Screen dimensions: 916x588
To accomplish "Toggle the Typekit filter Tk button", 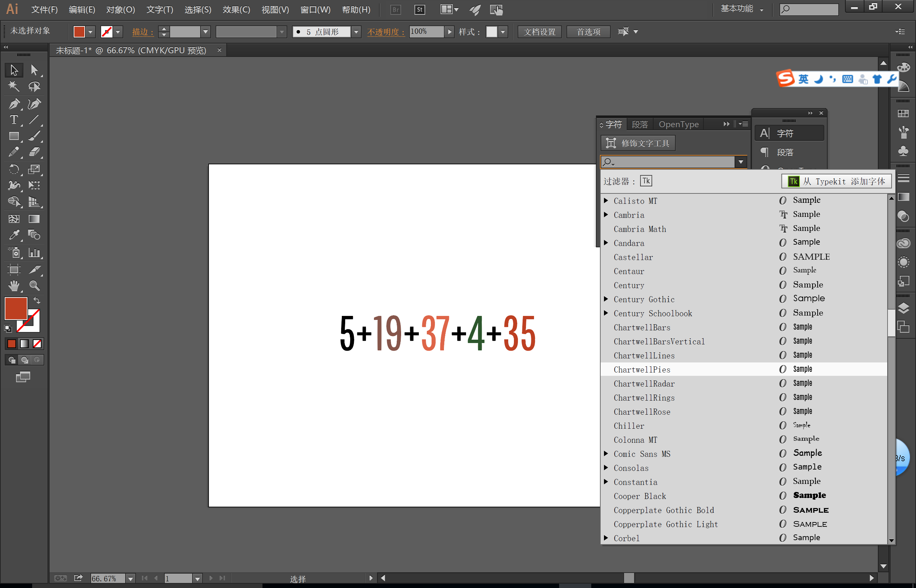I will 646,181.
